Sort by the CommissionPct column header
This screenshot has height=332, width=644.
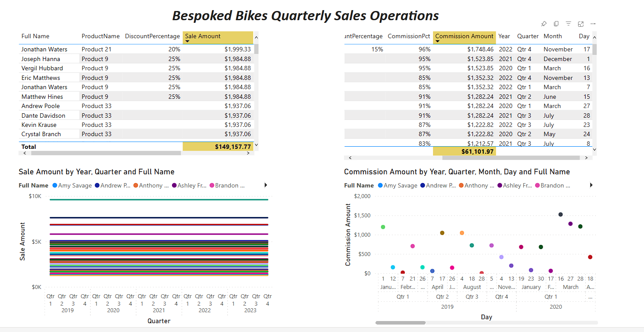click(409, 36)
